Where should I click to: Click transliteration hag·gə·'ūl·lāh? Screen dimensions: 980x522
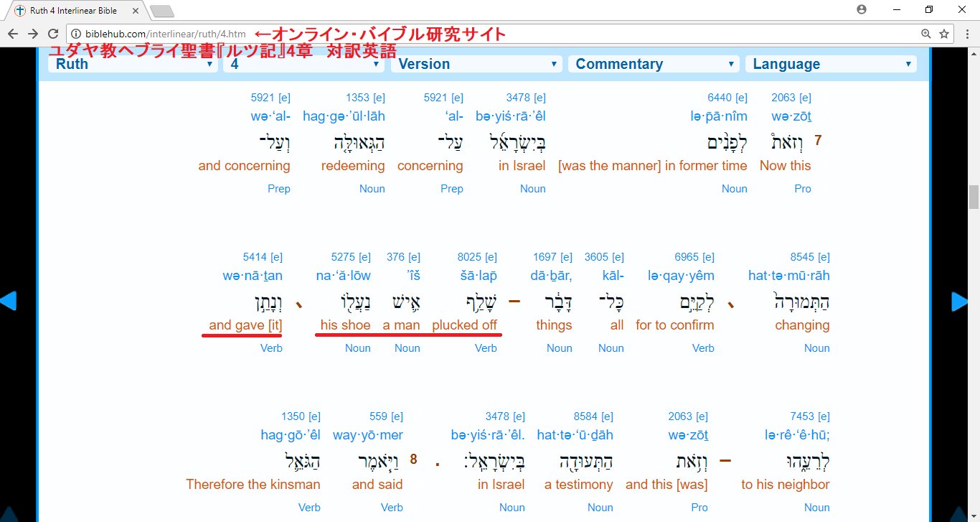point(344,116)
